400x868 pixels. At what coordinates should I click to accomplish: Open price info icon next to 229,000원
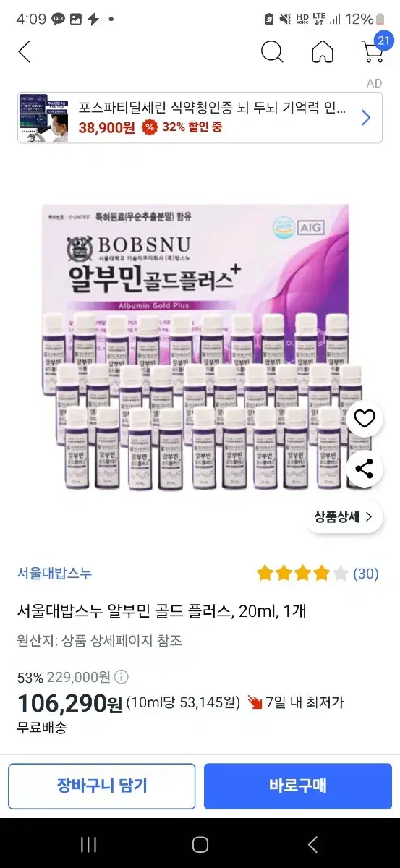[122, 677]
